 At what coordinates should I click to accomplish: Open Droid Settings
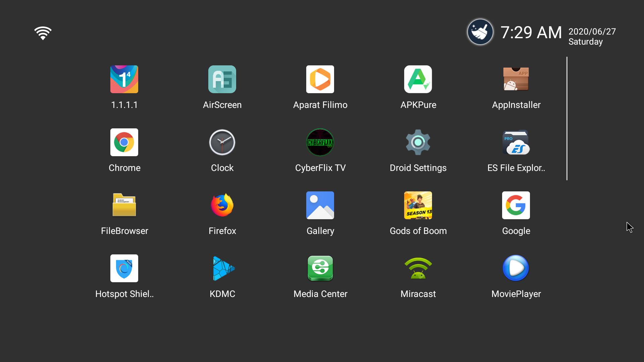point(418,142)
